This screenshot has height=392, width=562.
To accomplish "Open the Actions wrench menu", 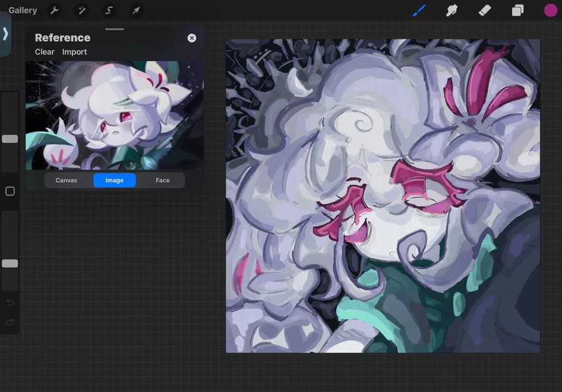I will click(x=54, y=11).
